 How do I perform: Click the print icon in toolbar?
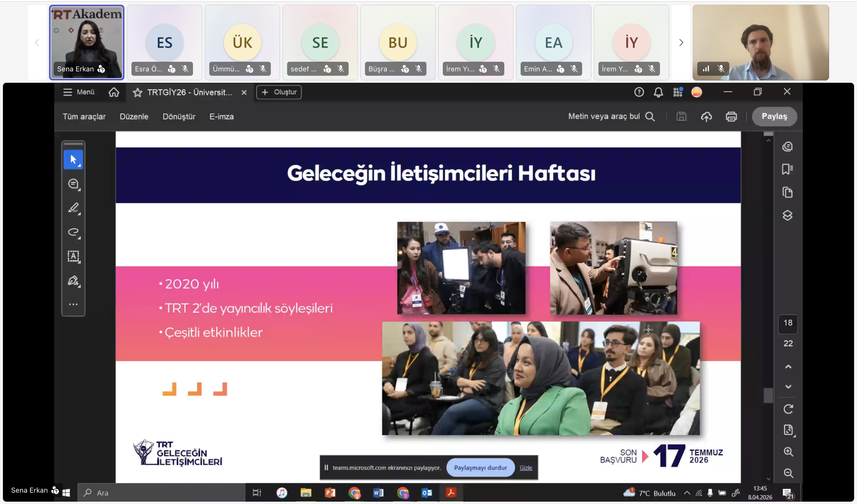click(731, 117)
